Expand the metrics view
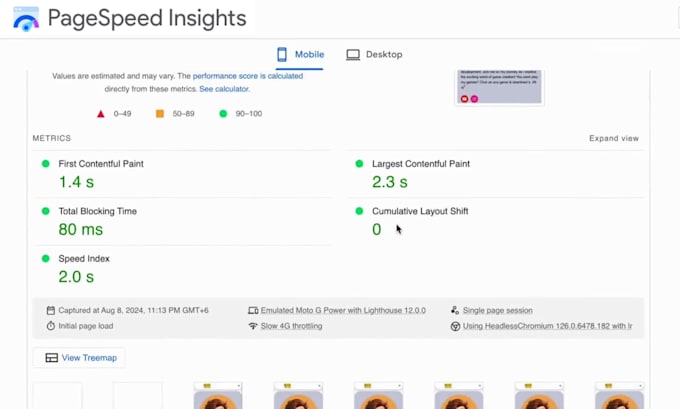The height and width of the screenshot is (409, 680). tap(614, 138)
